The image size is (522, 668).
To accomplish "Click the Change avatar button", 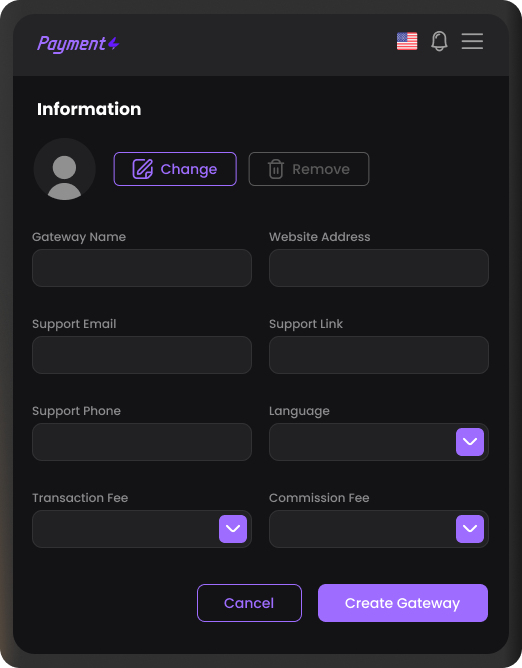I will (x=175, y=169).
